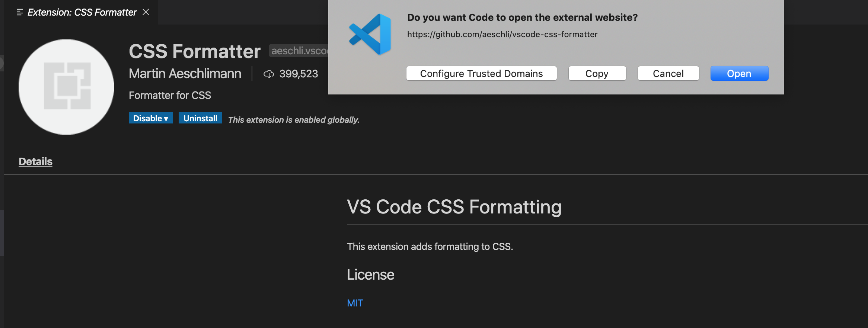Image resolution: width=868 pixels, height=328 pixels.
Task: Open the MIT license link
Action: pyautogui.click(x=355, y=303)
